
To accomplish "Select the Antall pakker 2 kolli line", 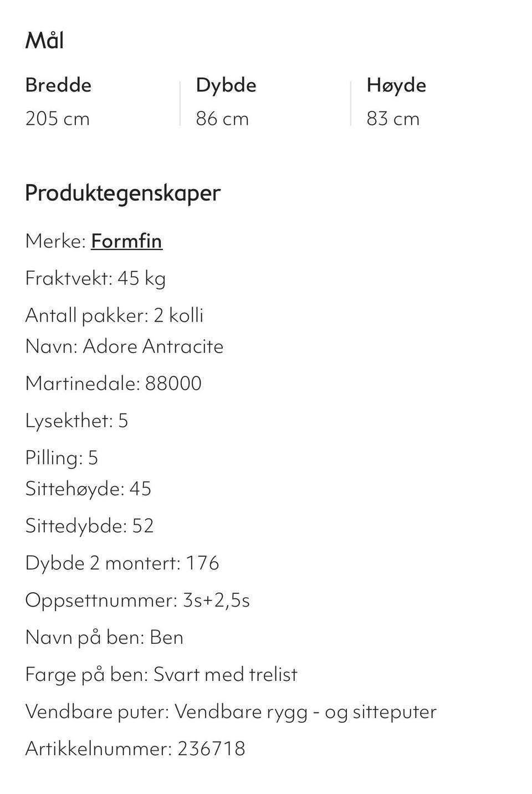I will click(114, 315).
